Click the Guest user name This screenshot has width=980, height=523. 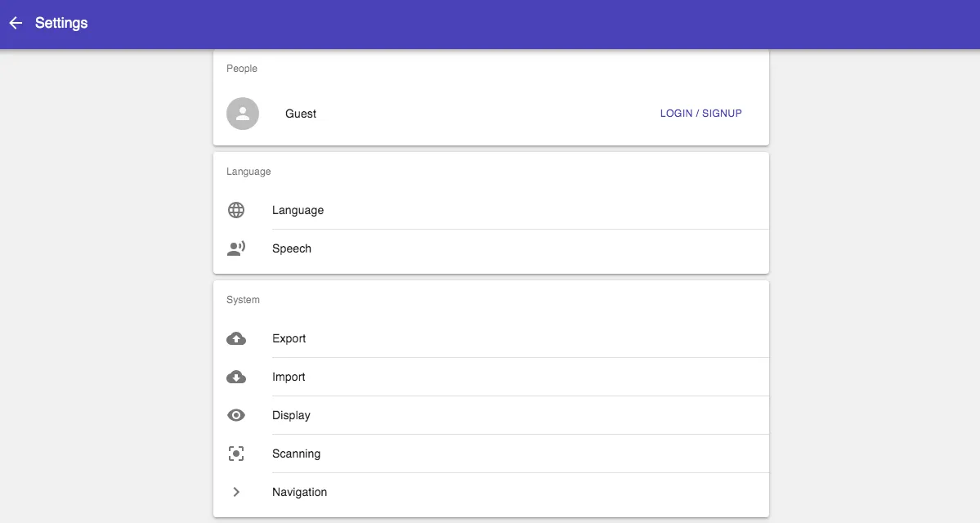click(x=301, y=114)
